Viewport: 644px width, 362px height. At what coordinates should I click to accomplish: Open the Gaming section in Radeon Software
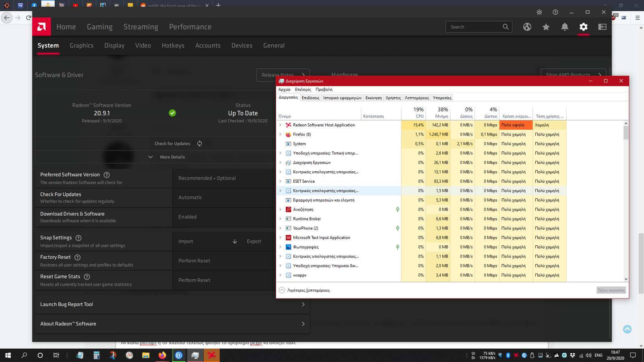99,27
